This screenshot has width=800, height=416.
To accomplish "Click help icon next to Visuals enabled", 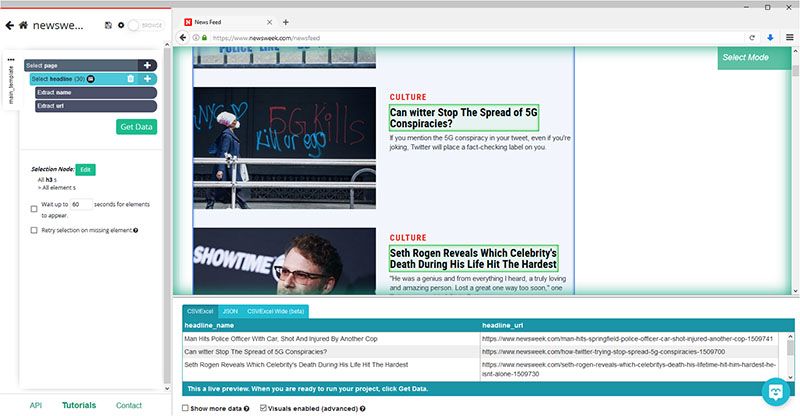I will point(363,408).
